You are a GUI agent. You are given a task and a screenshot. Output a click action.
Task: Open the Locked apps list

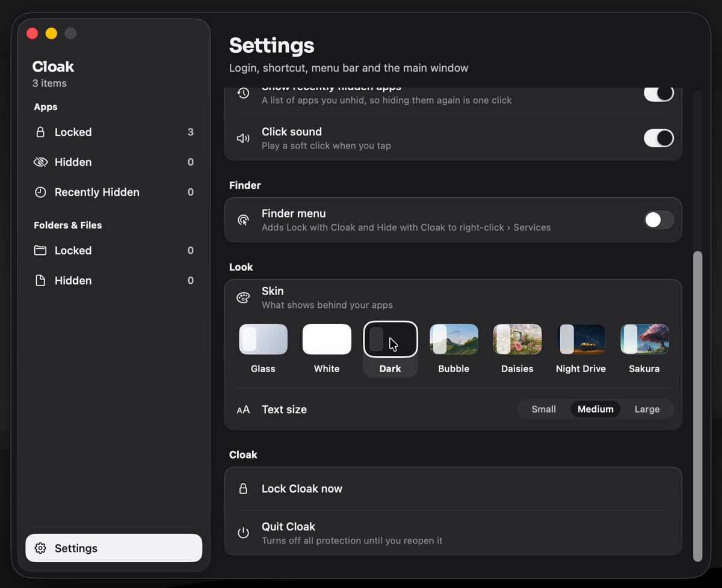tap(114, 132)
